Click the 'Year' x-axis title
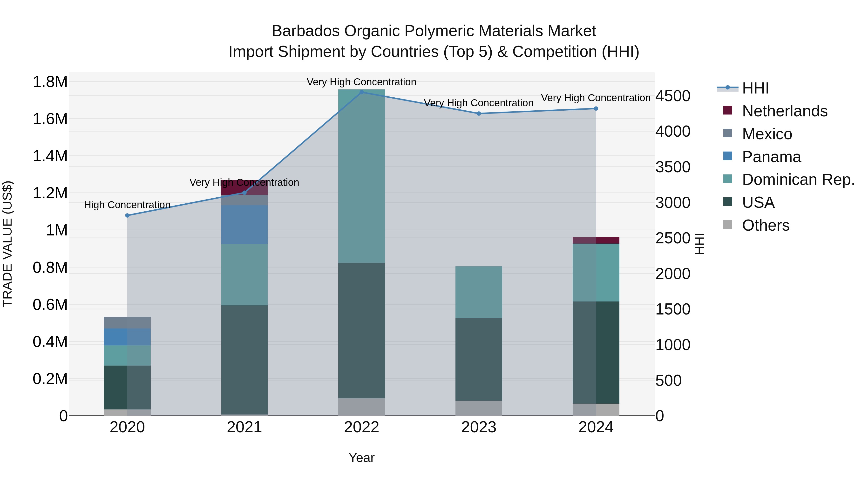The image size is (868, 488). coord(362,458)
